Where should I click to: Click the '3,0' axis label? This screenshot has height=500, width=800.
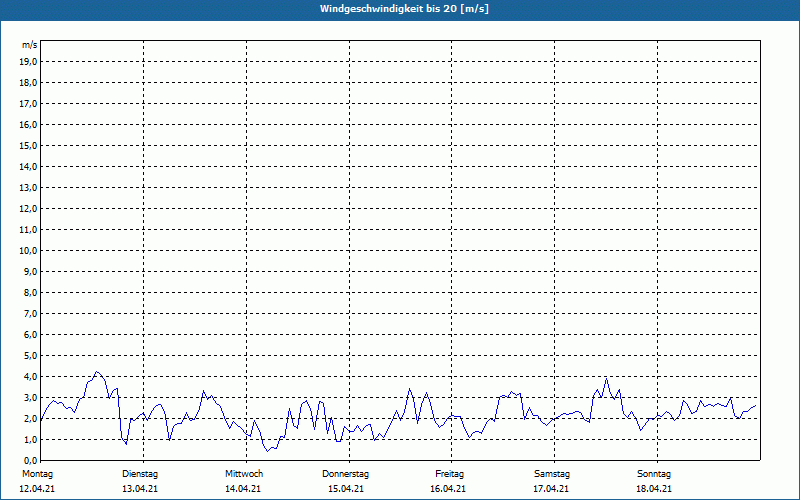[30, 397]
